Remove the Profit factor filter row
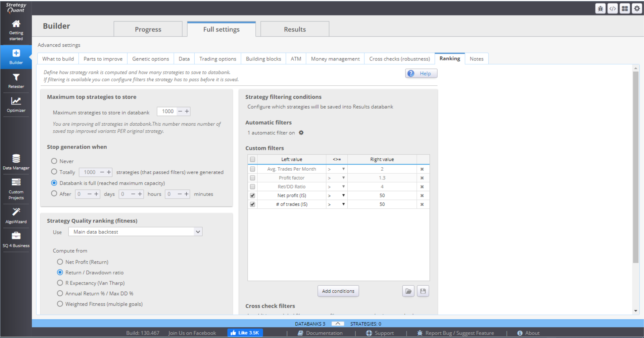644x338 pixels. (x=422, y=178)
